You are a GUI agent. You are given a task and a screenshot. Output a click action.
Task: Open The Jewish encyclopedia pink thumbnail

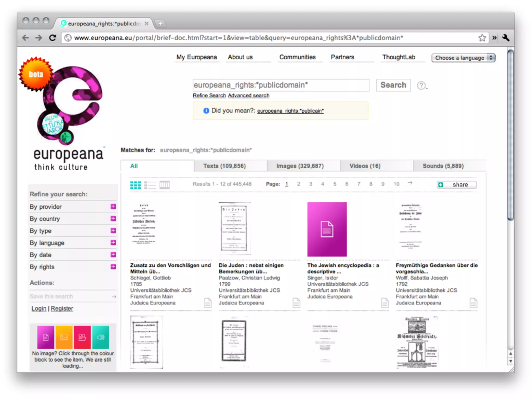(327, 229)
